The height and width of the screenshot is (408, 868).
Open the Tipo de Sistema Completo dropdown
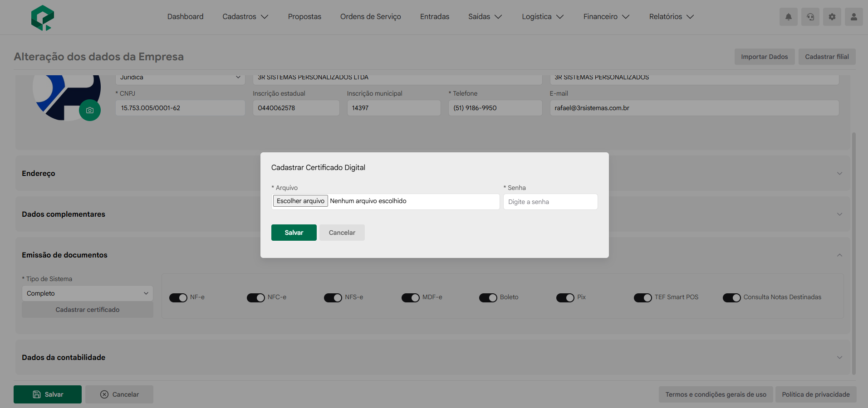(x=88, y=293)
